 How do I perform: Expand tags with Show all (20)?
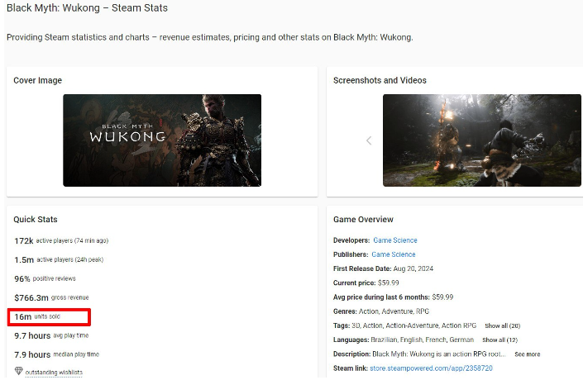click(x=503, y=325)
